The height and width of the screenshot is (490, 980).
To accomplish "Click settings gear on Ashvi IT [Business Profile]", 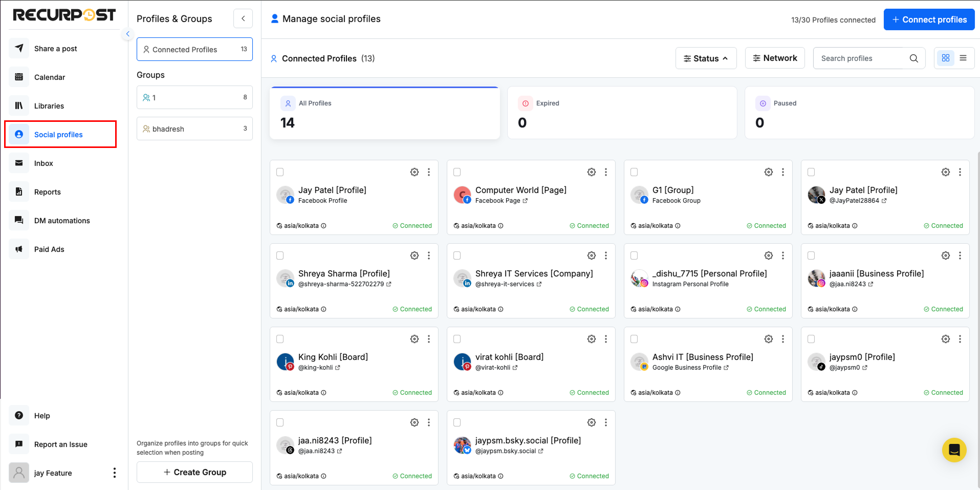I will point(769,339).
